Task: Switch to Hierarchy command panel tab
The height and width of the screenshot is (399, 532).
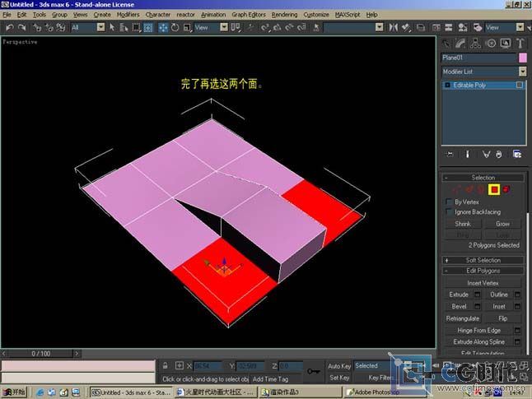Action: (x=475, y=44)
